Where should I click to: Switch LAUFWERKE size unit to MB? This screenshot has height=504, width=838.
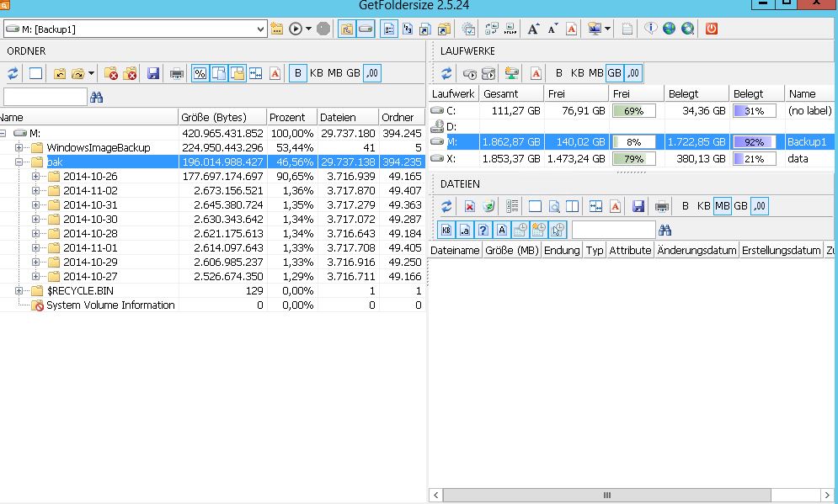596,73
